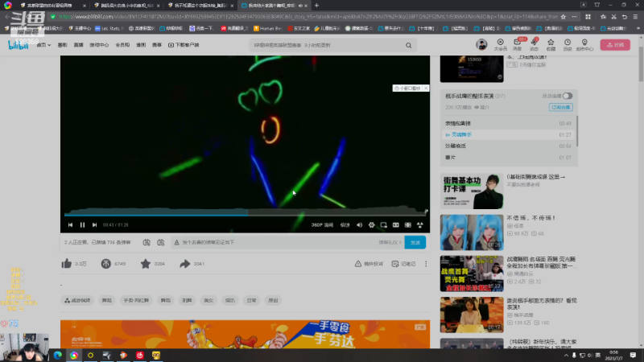Open danmaku settings icon beside toggle
Image resolution: width=644 pixels, height=362 pixels.
(x=160, y=243)
